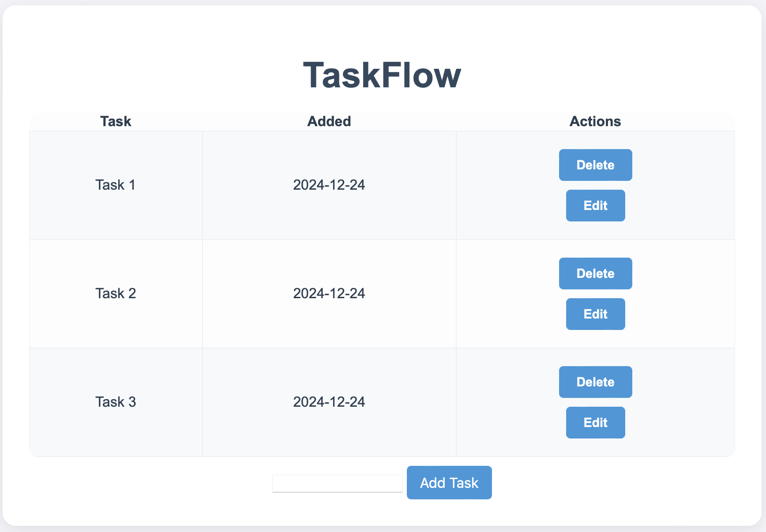Select the Task 2 name cell
766x532 pixels.
point(116,293)
